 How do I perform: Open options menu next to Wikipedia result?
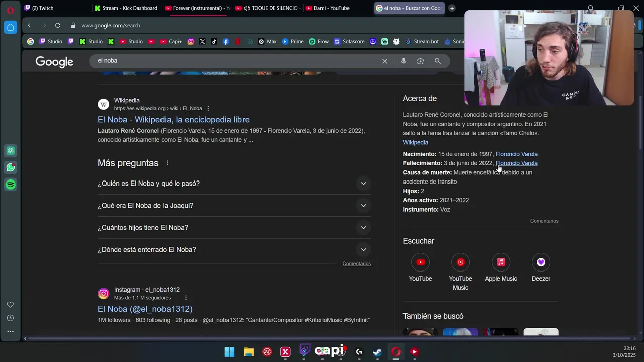pyautogui.click(x=208, y=108)
